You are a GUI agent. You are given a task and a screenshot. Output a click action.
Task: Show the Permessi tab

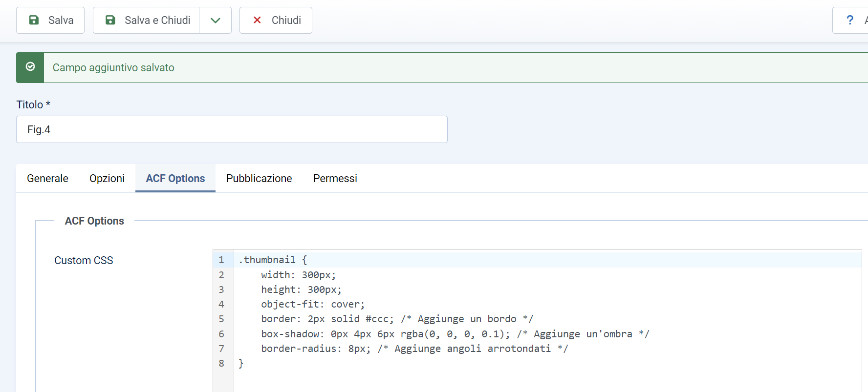coord(335,178)
